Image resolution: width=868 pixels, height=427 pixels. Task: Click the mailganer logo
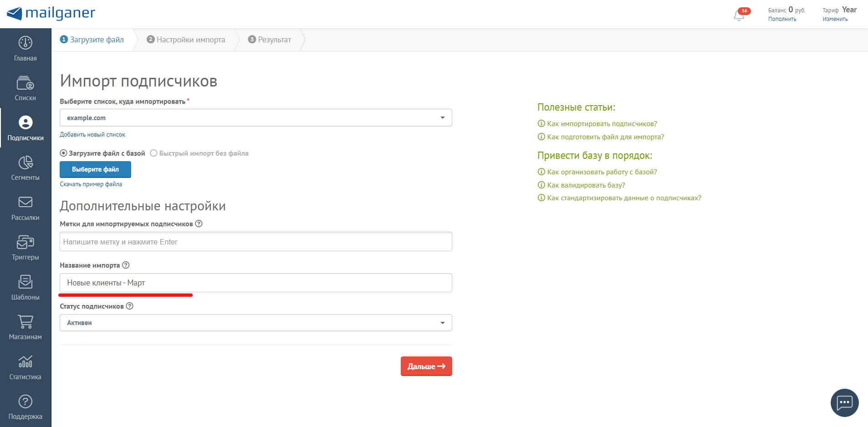(x=51, y=13)
